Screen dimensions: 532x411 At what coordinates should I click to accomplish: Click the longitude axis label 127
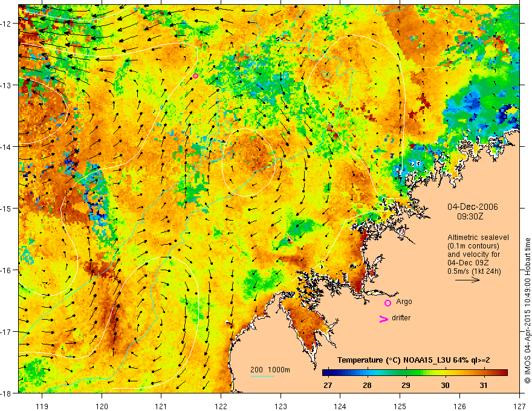coord(519,406)
